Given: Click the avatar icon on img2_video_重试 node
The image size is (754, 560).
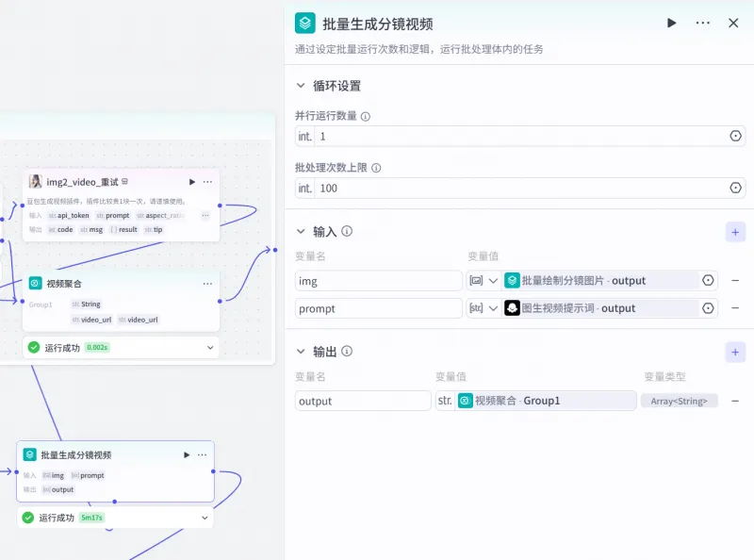Looking at the screenshot, I should [x=35, y=181].
